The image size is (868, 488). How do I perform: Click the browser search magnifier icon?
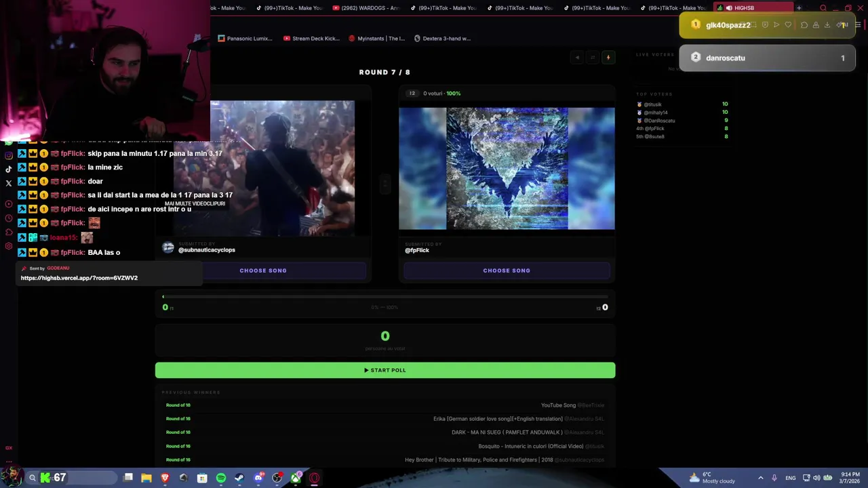pyautogui.click(x=823, y=8)
